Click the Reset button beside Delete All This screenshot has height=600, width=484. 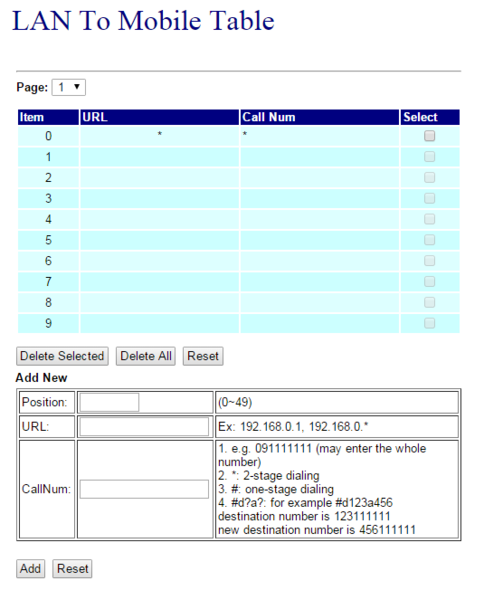[x=203, y=356]
